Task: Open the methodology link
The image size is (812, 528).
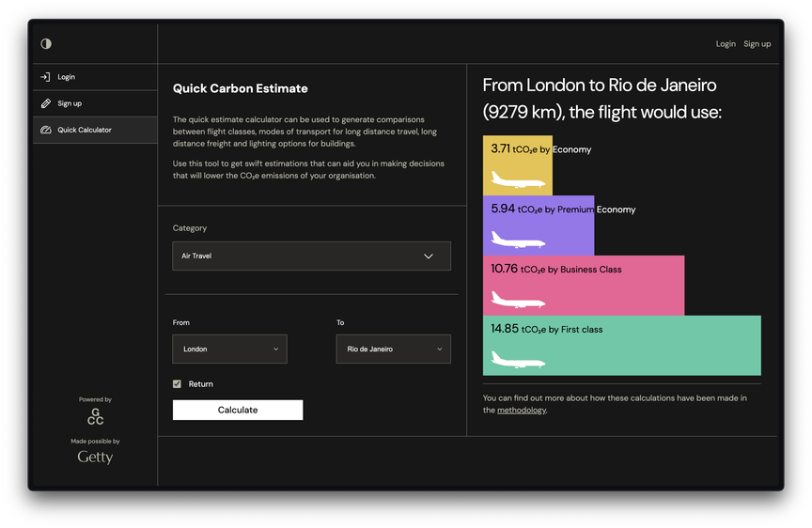Action: (x=522, y=410)
